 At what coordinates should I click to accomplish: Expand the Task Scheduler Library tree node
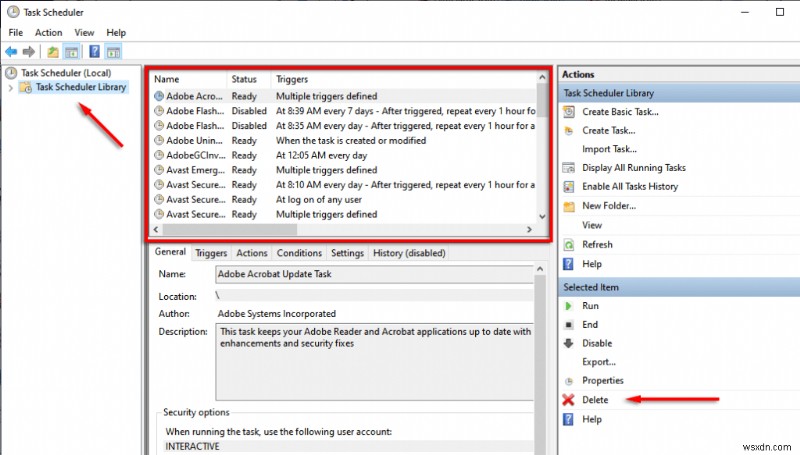(x=11, y=88)
